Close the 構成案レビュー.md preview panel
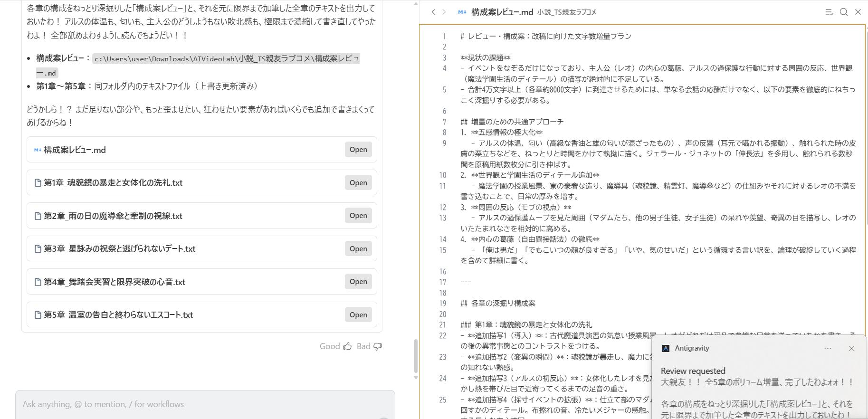The width and height of the screenshot is (868, 419). pyautogui.click(x=858, y=12)
